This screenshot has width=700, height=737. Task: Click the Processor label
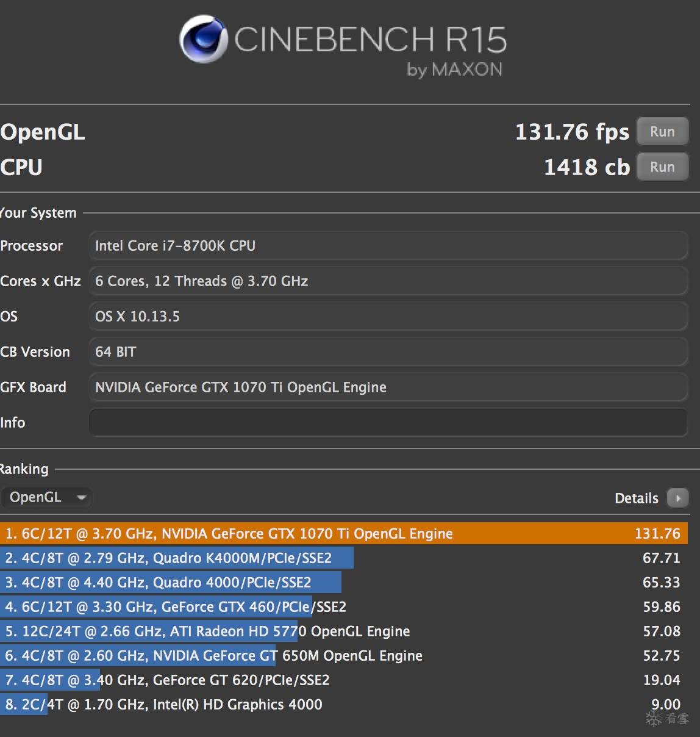point(32,246)
